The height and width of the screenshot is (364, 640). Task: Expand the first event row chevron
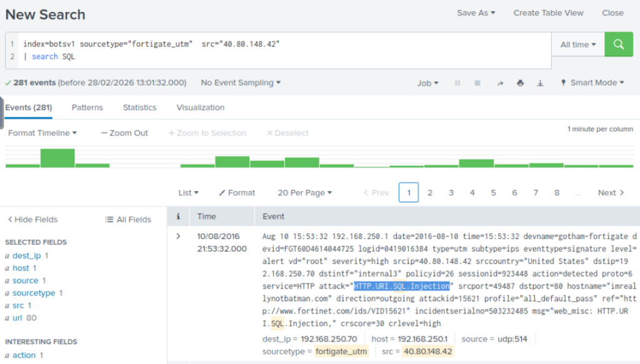(178, 236)
